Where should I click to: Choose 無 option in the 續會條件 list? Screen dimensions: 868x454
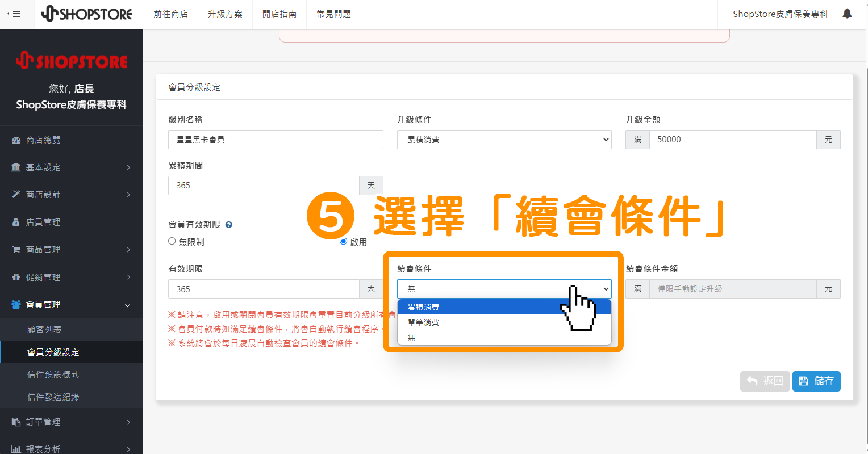pyautogui.click(x=504, y=338)
